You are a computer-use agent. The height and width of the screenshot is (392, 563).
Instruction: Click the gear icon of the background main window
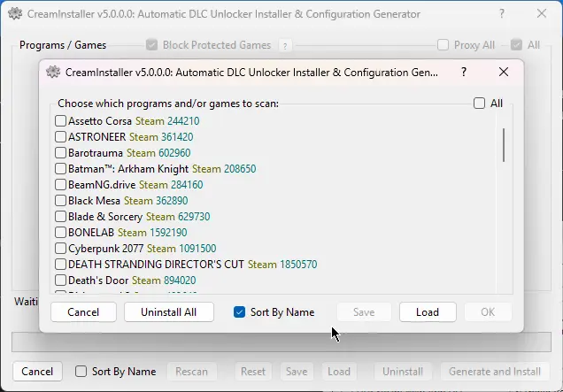[x=15, y=14]
